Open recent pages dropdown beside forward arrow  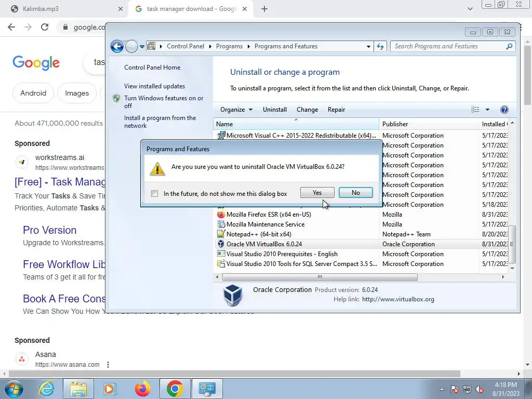(142, 46)
